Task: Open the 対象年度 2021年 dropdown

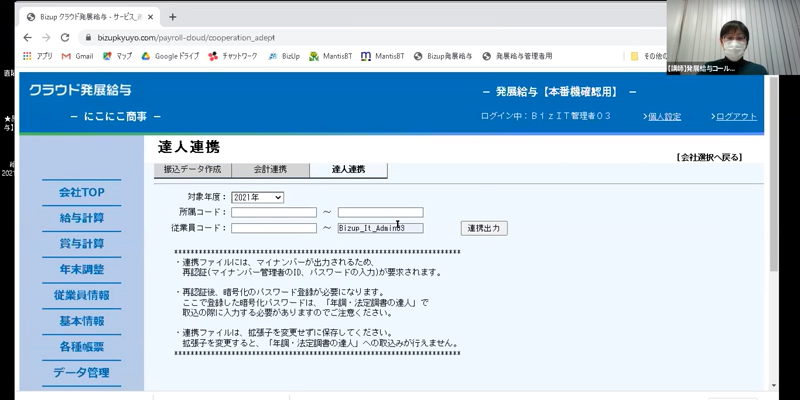Action: (258, 197)
